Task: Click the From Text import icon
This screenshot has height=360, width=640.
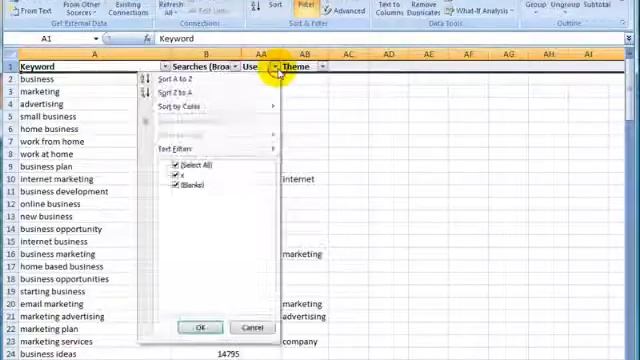Action: [x=30, y=10]
